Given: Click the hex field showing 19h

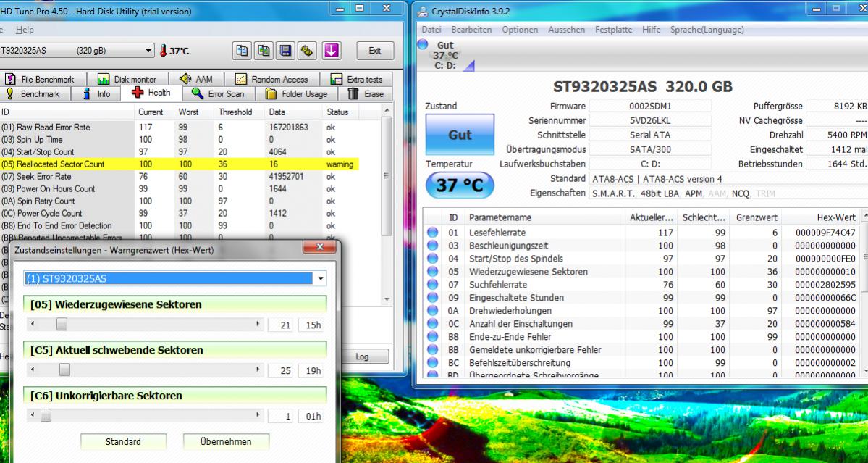Looking at the screenshot, I should pyautogui.click(x=311, y=370).
